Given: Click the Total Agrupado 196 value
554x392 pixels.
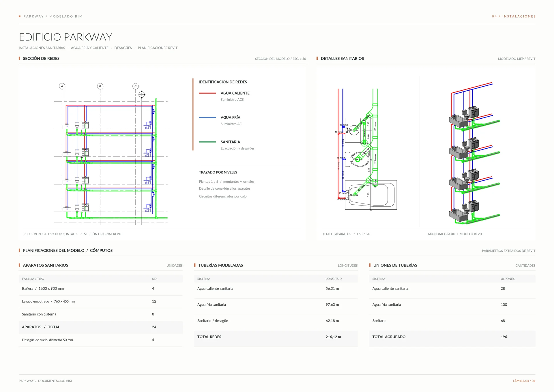Looking at the screenshot, I should [x=504, y=337].
